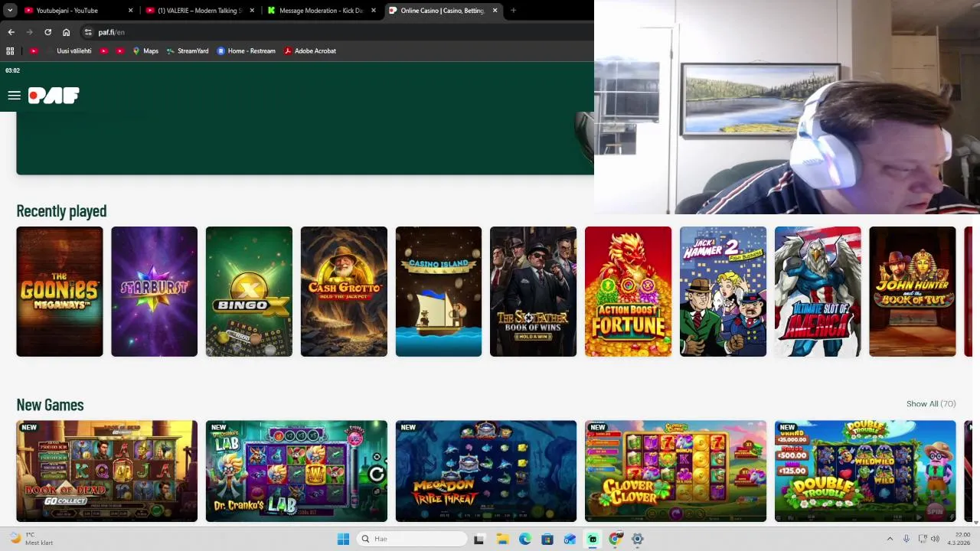980x551 pixels.
Task: Open The Slotfather Book of Wins
Action: [533, 292]
